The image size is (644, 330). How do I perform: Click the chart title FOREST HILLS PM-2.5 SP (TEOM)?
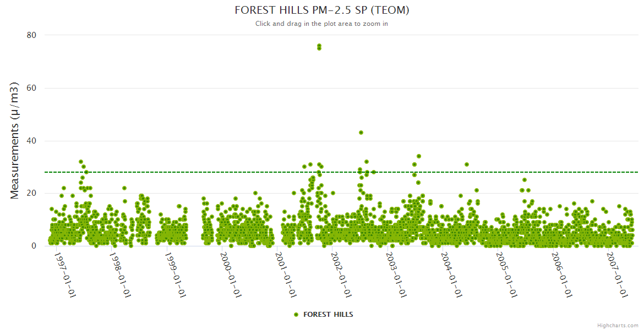coord(322,10)
